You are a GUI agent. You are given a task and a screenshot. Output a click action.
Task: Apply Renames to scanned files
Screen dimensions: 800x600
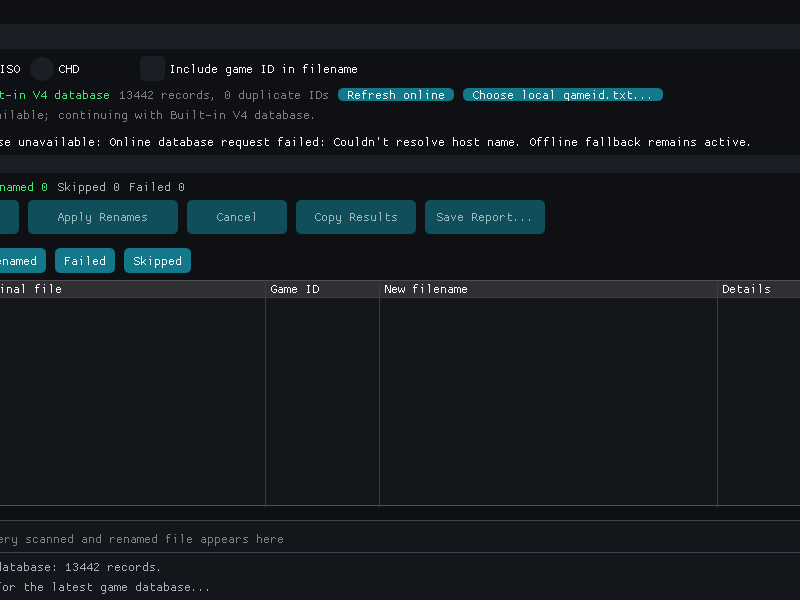103,217
